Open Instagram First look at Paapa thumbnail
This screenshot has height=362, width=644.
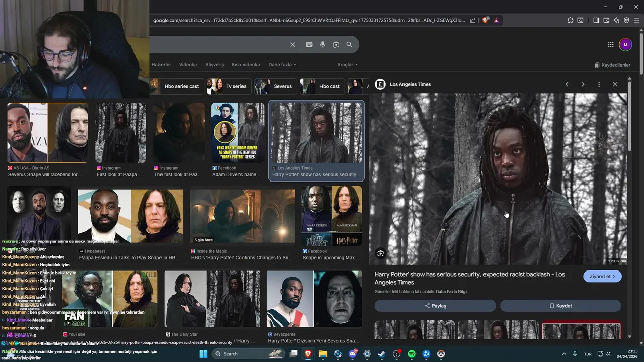click(121, 133)
